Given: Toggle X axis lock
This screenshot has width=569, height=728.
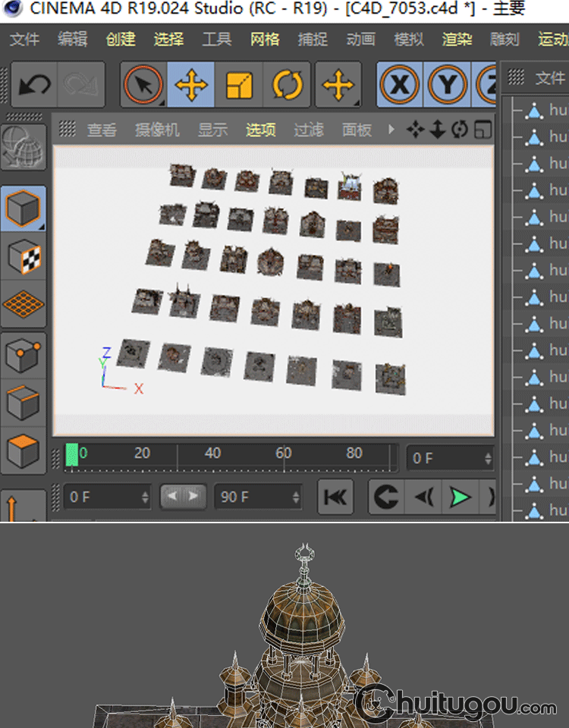Looking at the screenshot, I should click(x=400, y=85).
